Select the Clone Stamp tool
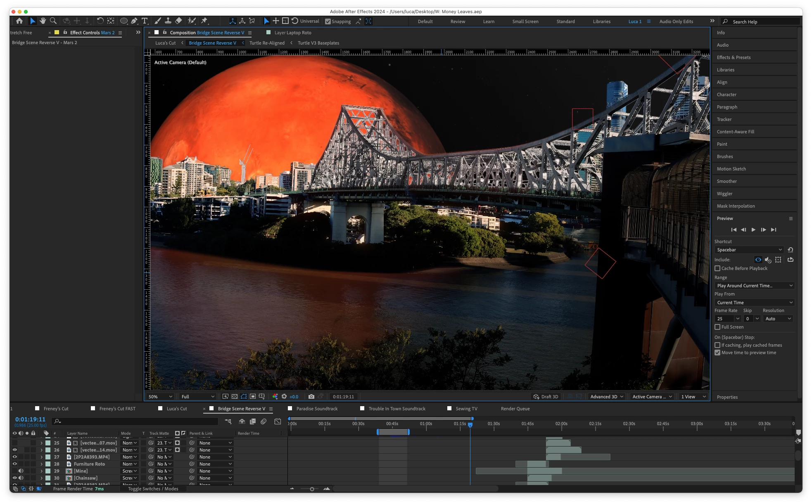 (168, 21)
